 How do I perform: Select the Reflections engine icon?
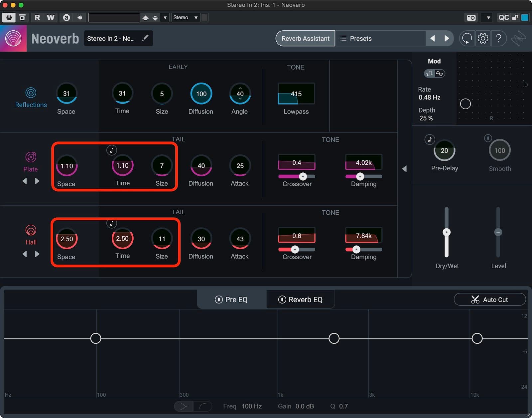point(31,93)
